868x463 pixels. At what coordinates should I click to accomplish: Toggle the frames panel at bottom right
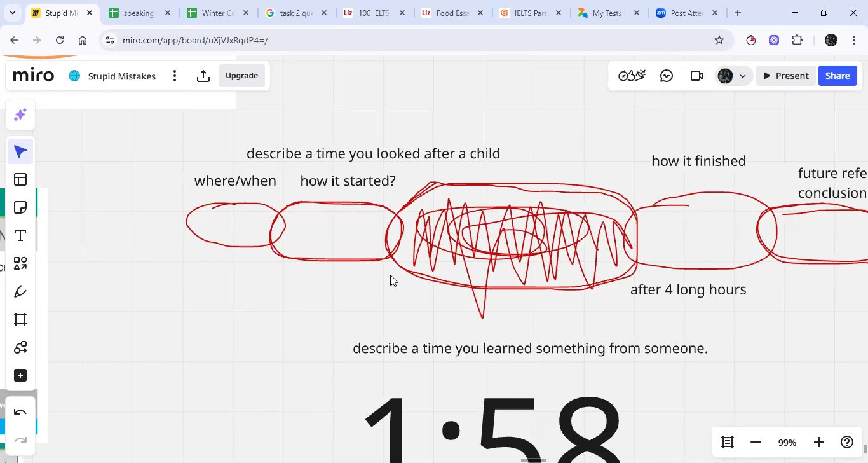pyautogui.click(x=728, y=442)
